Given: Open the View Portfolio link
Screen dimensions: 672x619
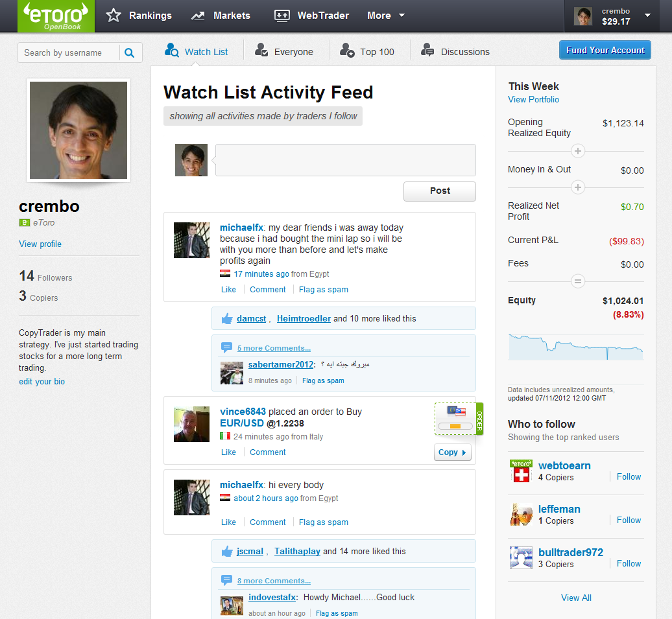Looking at the screenshot, I should [534, 99].
